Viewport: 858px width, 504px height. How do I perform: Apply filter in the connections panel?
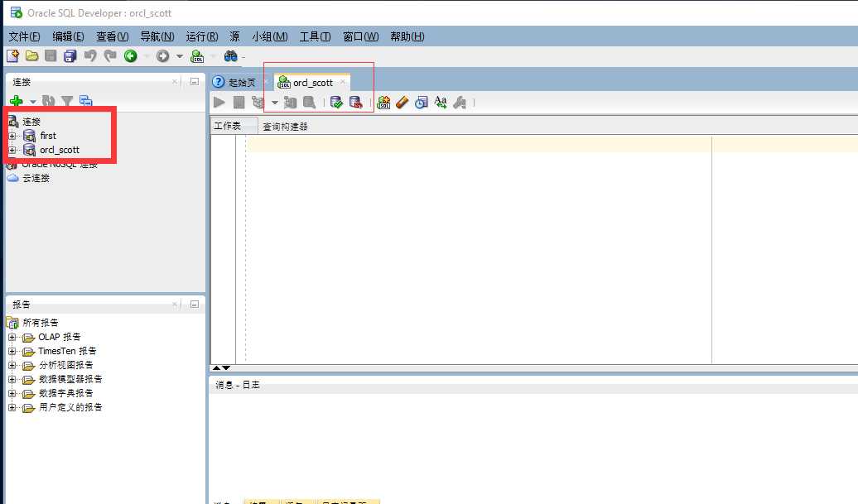tap(67, 101)
